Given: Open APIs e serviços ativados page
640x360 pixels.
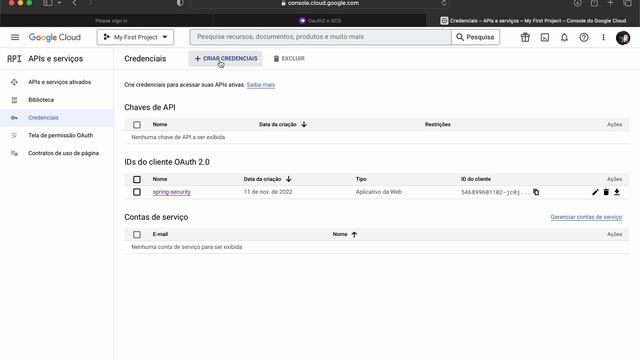Looking at the screenshot, I should point(60,82).
